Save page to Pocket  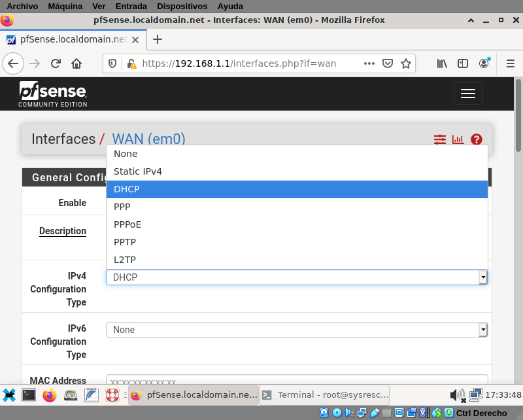(x=387, y=63)
